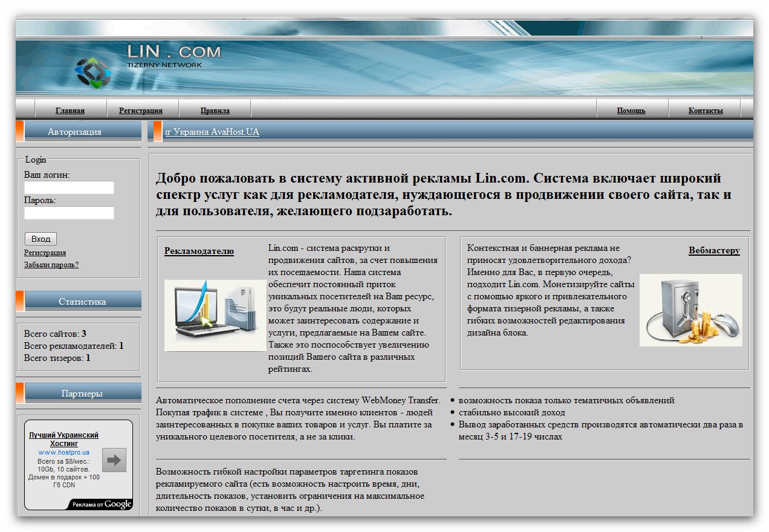Click the LIN.COM logo emblem icon
The image size is (769, 532).
coord(92,73)
